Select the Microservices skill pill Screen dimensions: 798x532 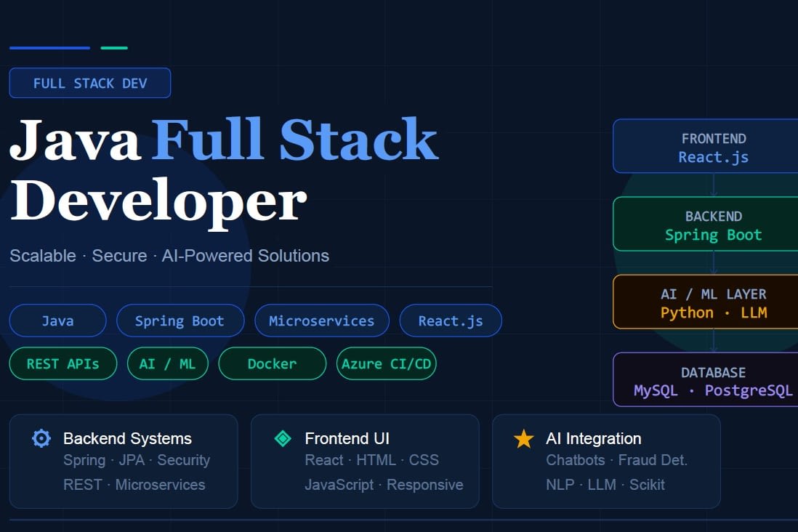click(322, 321)
